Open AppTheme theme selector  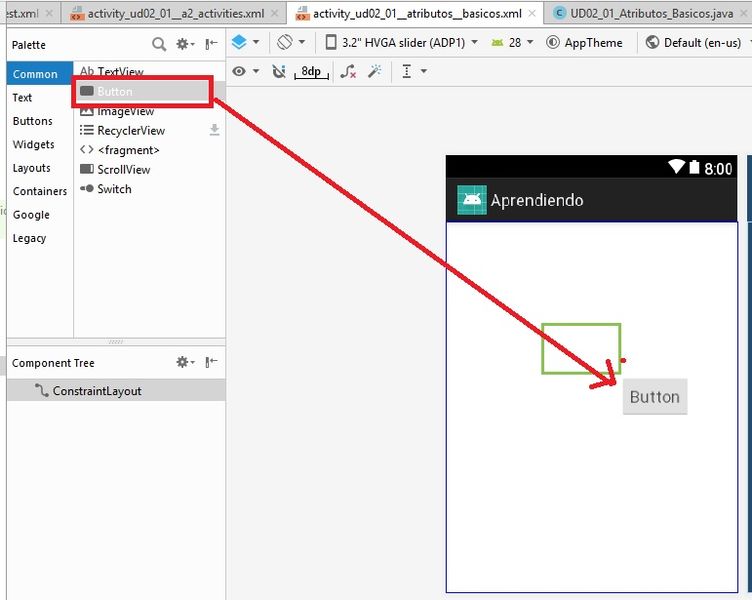click(584, 43)
